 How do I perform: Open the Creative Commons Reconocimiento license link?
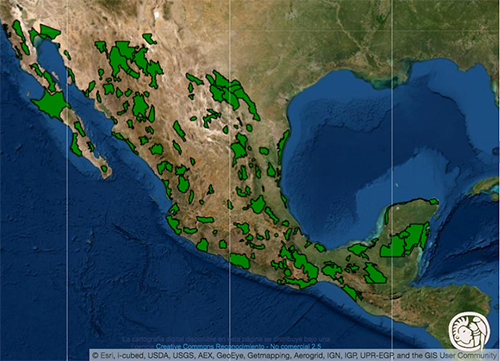238,346
